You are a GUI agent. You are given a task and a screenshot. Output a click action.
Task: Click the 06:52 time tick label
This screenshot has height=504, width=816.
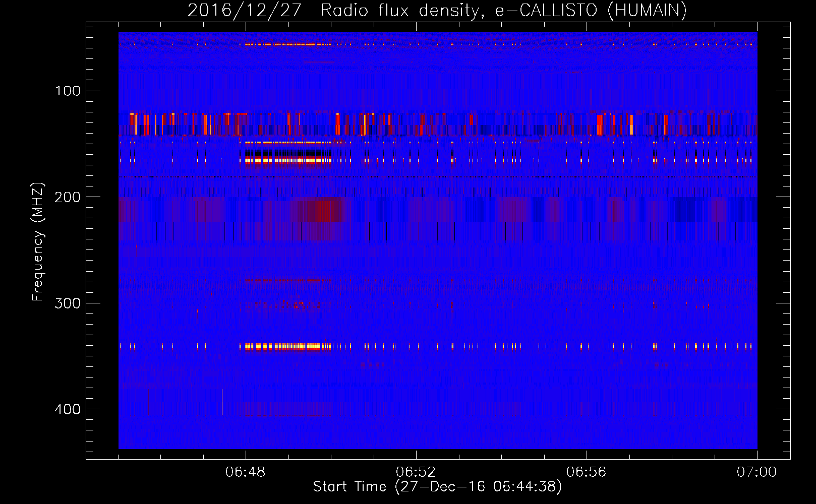click(416, 472)
